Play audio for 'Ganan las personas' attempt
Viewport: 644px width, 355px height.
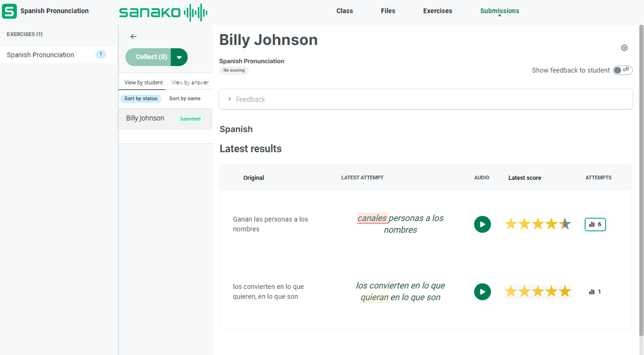click(x=482, y=225)
